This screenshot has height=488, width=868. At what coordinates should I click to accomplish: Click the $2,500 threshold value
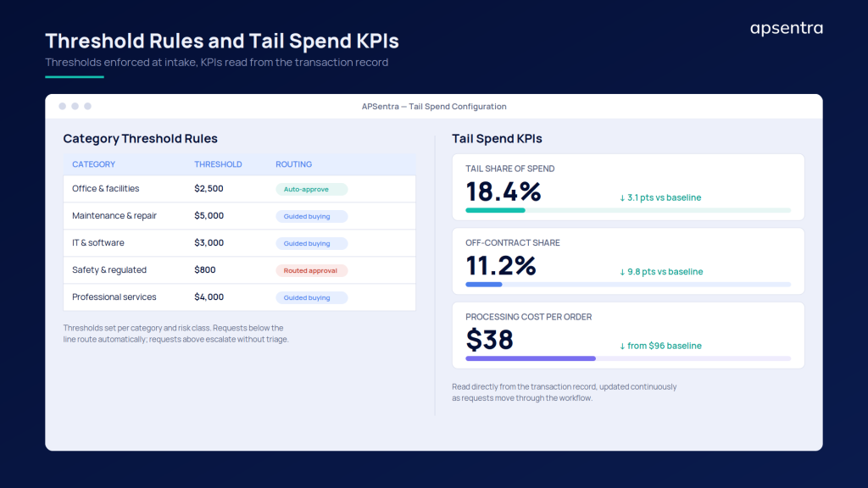pyautogui.click(x=209, y=189)
